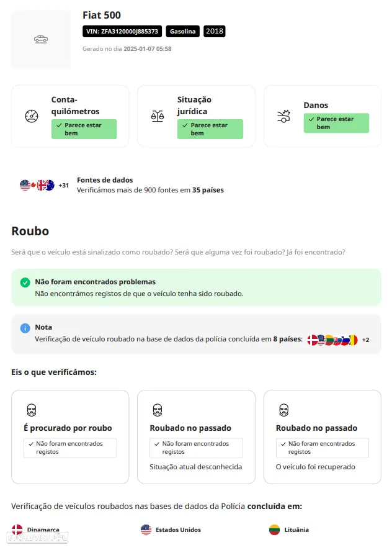Click Parece estar bem under Conta-quilómetros
Screen dimensions: 392x550
(84, 129)
